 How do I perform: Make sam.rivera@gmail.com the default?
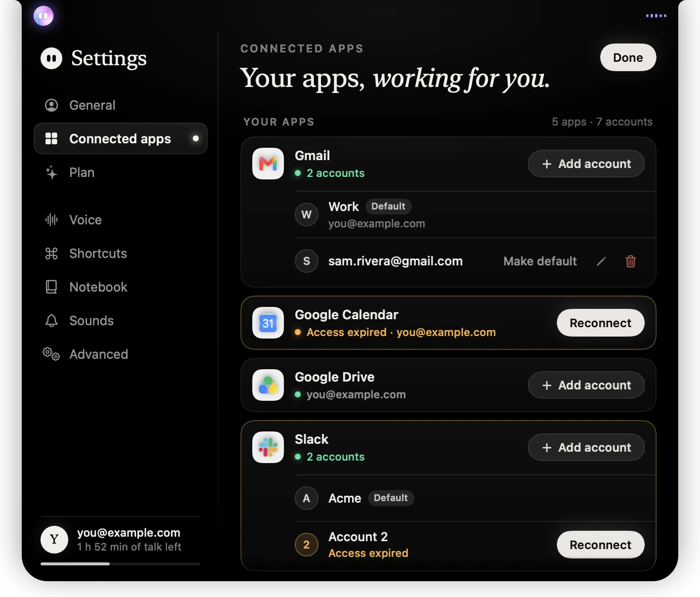click(x=540, y=261)
